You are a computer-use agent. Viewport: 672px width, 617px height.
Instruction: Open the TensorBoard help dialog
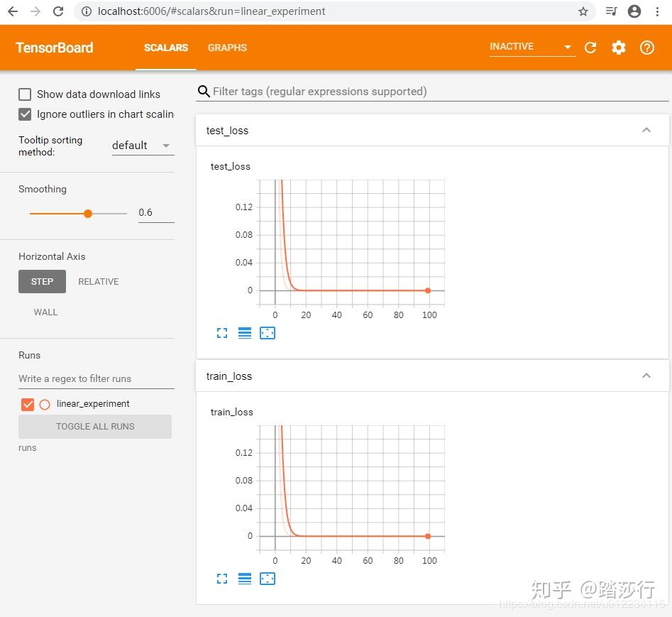(646, 48)
